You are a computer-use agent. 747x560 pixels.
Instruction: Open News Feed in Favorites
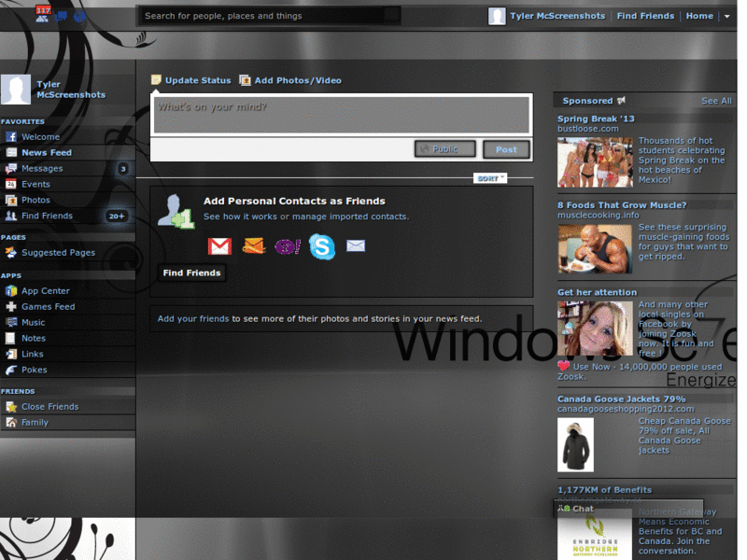pos(47,153)
